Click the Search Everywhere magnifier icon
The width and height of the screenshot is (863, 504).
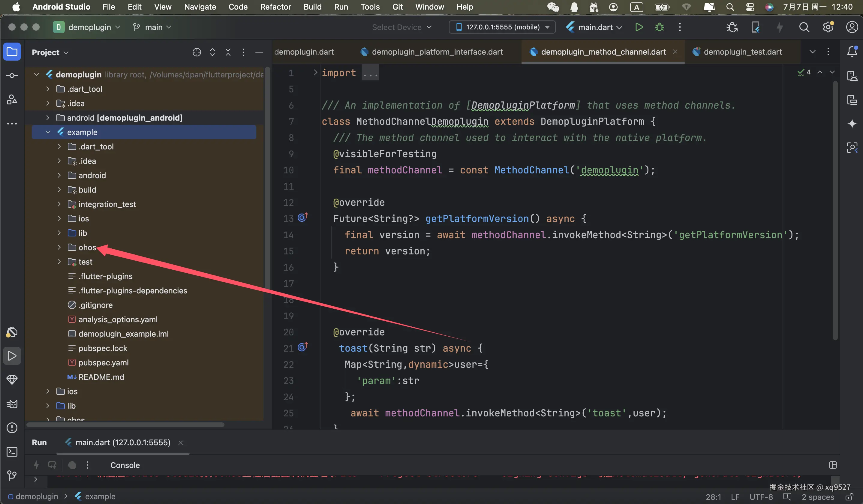click(x=804, y=27)
